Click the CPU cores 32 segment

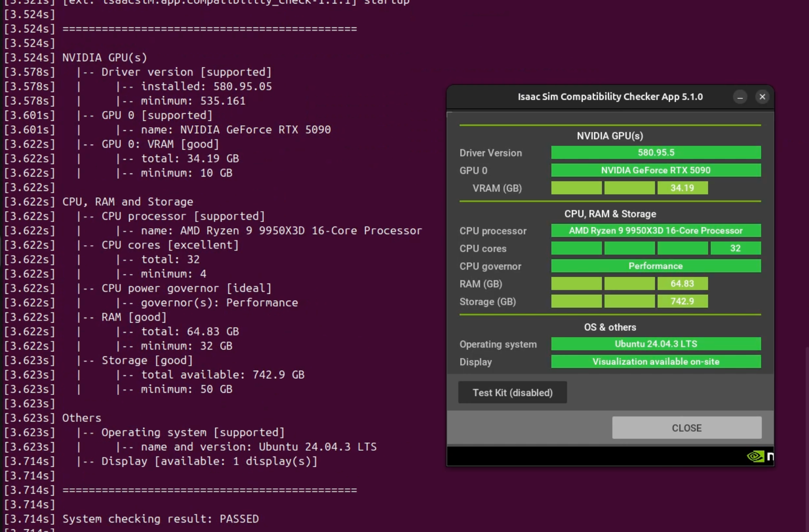click(735, 248)
